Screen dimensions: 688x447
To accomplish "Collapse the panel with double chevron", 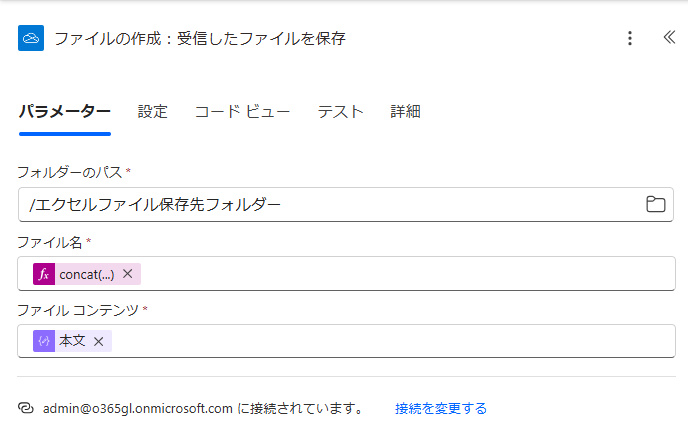I will point(669,37).
